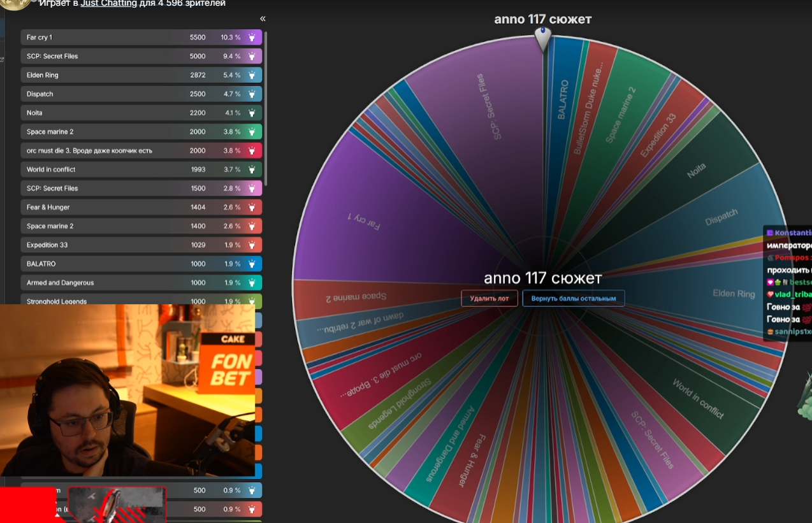812x523 pixels.
Task: Click the BALATRO blue wheel segment
Action: pos(563,99)
